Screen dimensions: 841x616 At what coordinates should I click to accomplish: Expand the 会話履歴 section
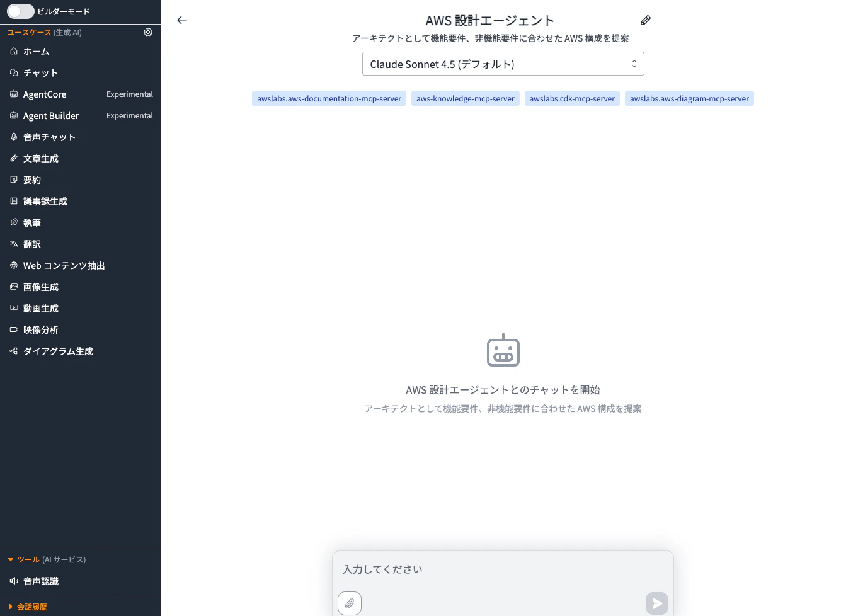click(11, 607)
